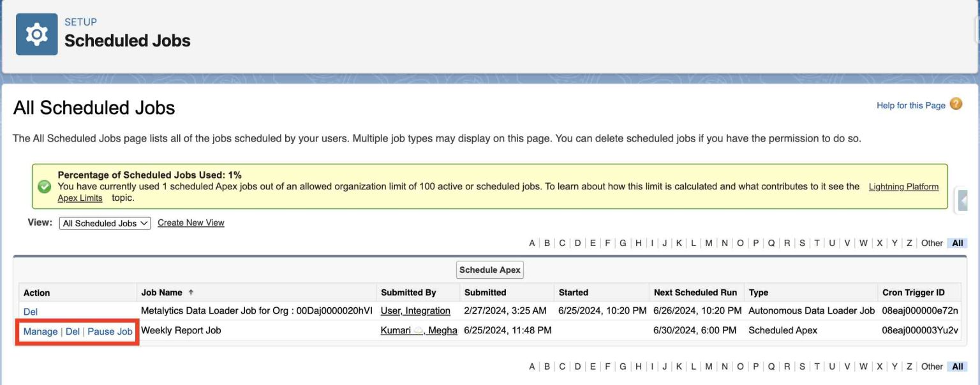The image size is (980, 385).
Task: Open the Lightning Platform Apex Limits topic
Action: pos(905,187)
